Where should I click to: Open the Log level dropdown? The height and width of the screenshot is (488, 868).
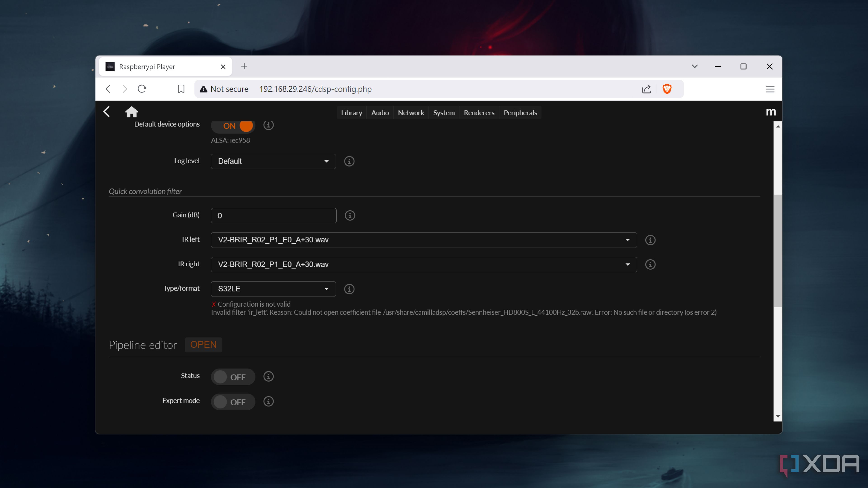coord(273,161)
